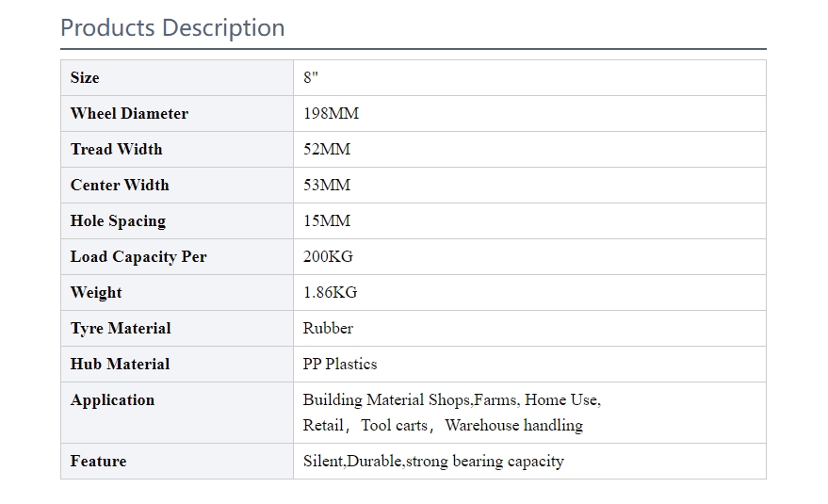This screenshot has height=504, width=828.
Task: Click the 52MM tread width value
Action: click(327, 150)
